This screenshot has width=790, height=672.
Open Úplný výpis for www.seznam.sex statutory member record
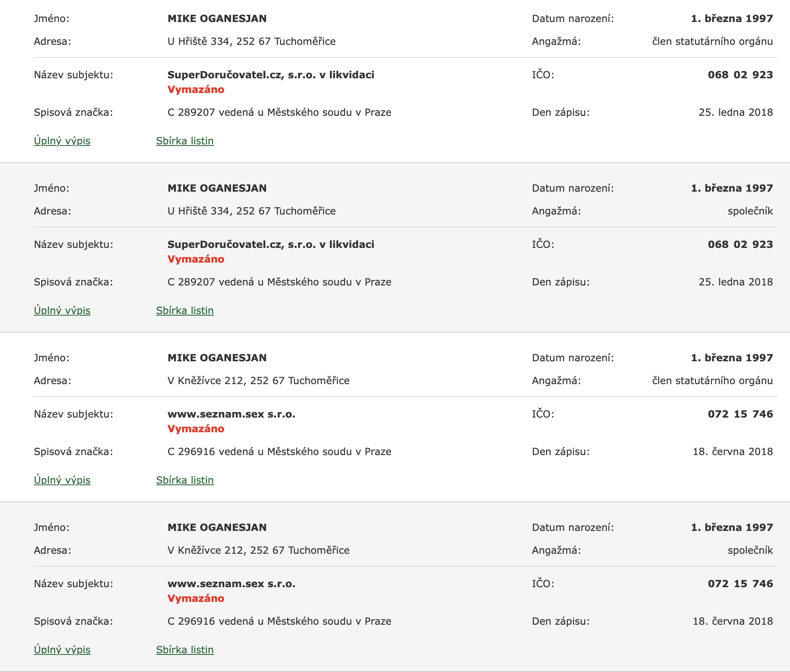[x=62, y=480]
